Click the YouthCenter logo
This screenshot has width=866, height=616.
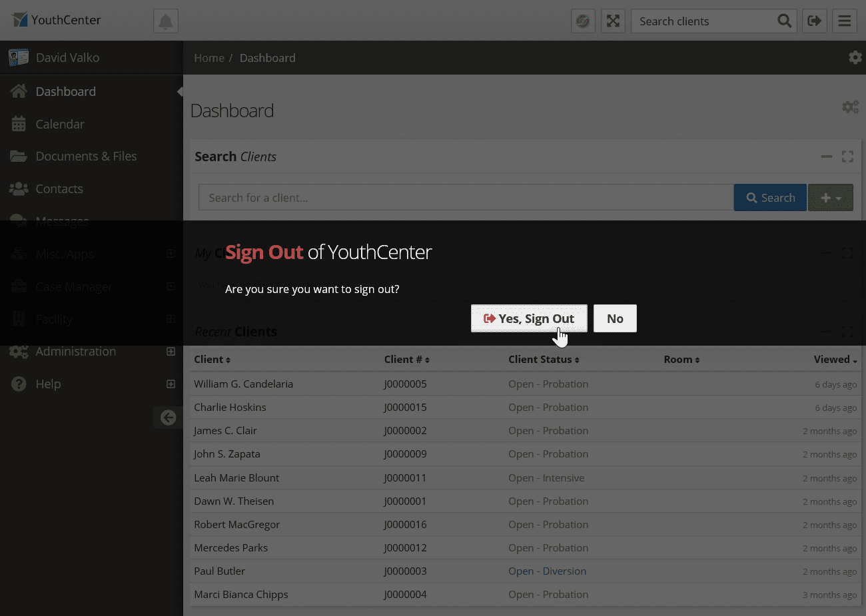tap(56, 20)
